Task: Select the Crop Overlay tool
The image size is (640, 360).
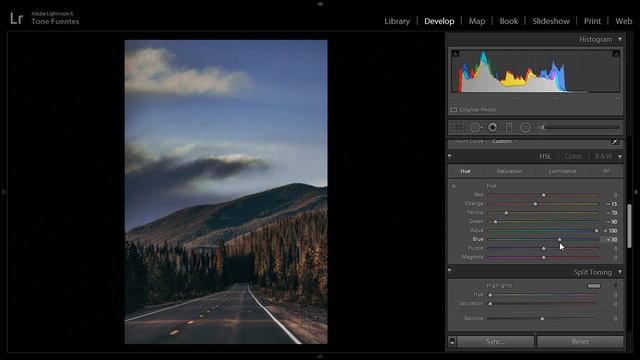Action: click(x=458, y=127)
